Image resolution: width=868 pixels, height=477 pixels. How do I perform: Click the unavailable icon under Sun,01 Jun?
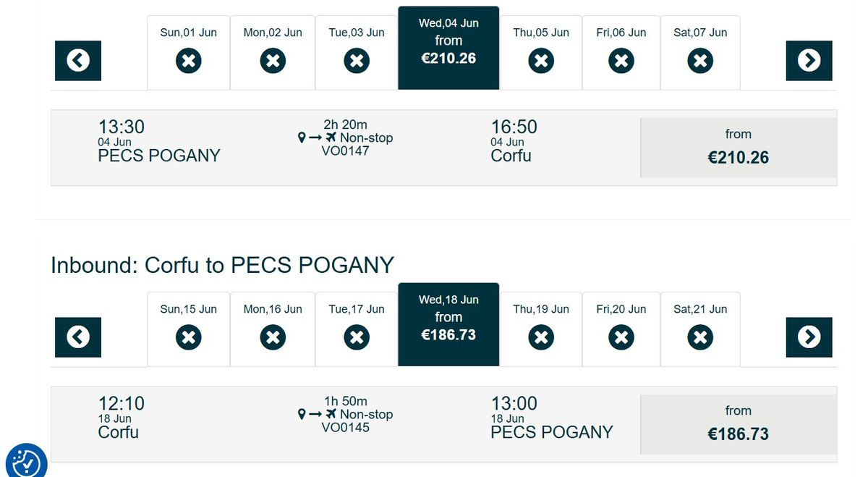188,61
